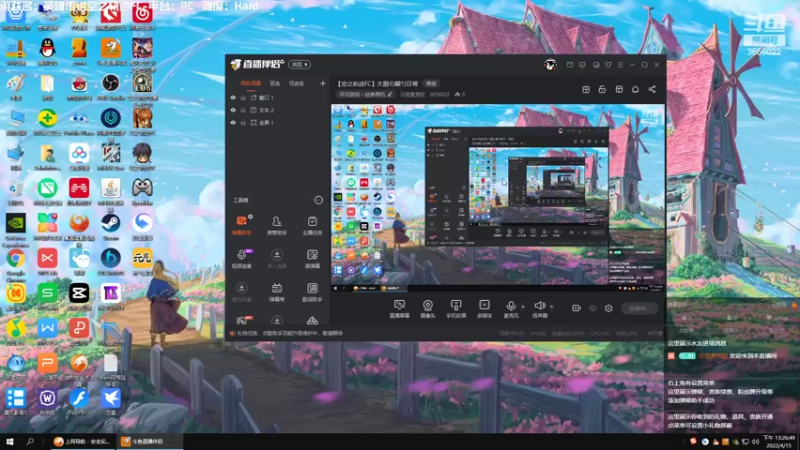Edit the game category pencil icon
This screenshot has height=450, width=800.
390,94
